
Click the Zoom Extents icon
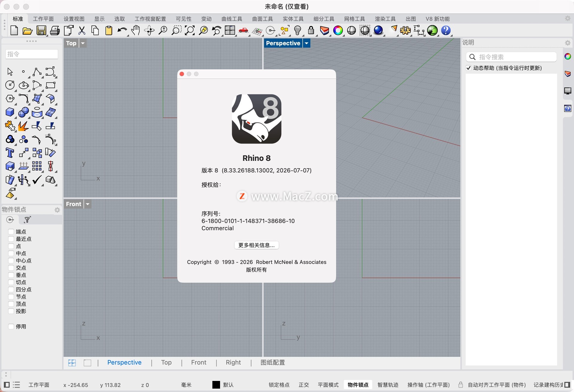click(x=190, y=30)
